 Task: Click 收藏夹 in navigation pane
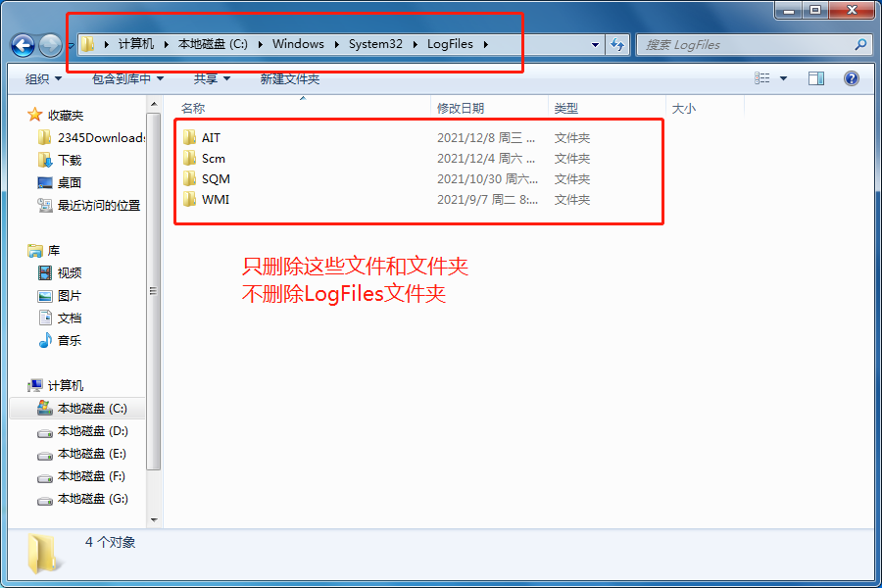[x=55, y=115]
